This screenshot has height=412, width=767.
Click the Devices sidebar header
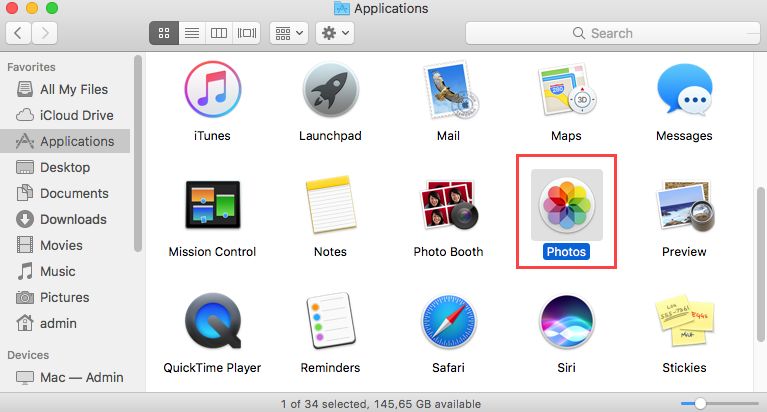click(x=28, y=355)
